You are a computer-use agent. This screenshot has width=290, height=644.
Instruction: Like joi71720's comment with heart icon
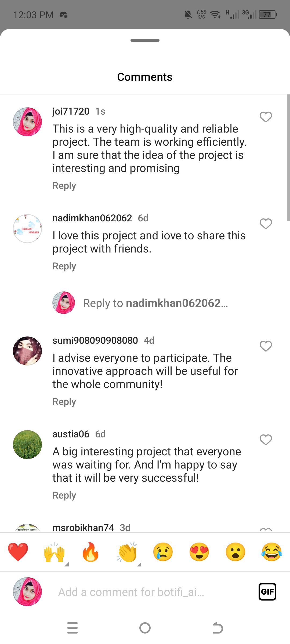(266, 117)
